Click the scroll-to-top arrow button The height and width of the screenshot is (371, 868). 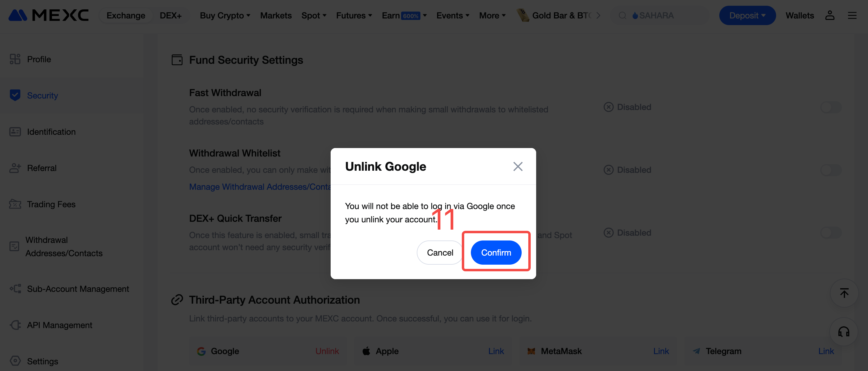click(x=844, y=293)
